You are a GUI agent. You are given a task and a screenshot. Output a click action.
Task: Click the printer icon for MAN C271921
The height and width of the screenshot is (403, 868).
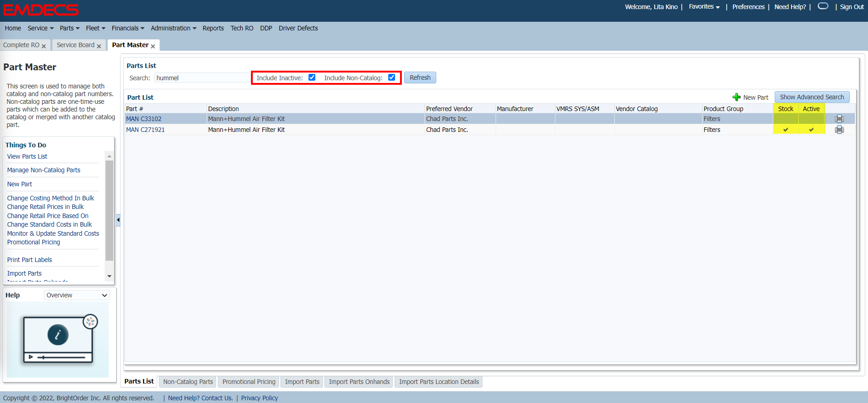click(x=839, y=130)
